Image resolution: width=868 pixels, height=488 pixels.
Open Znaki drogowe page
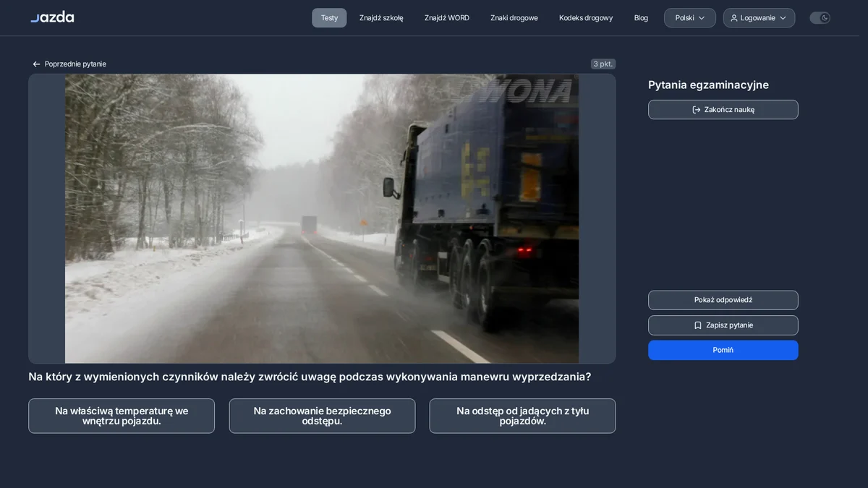pos(514,18)
